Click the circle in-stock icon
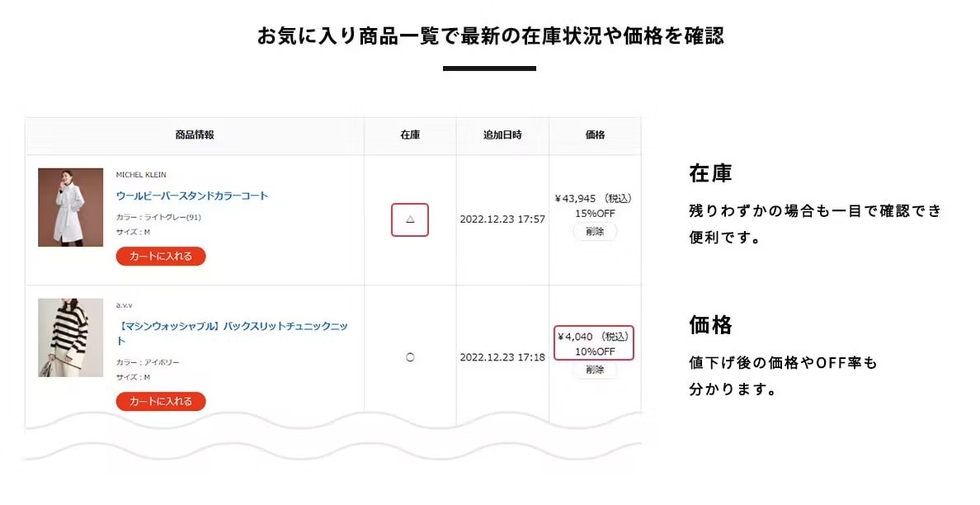The width and height of the screenshot is (980, 505). [x=410, y=357]
